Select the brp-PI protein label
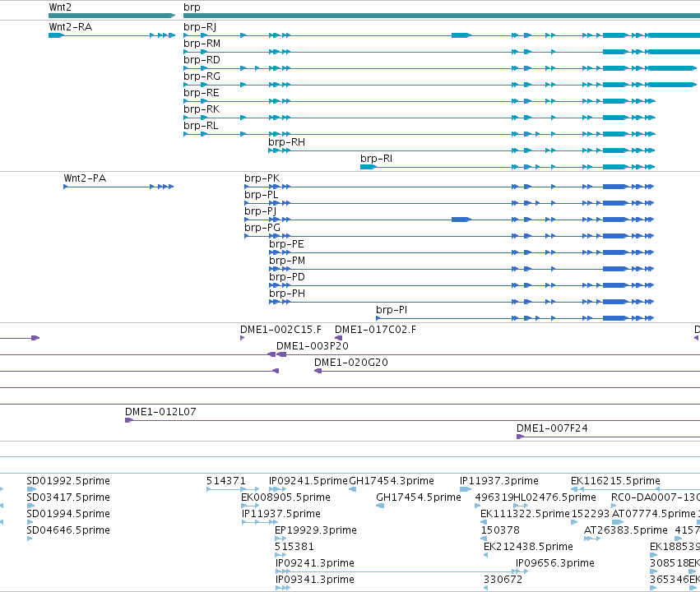The width and height of the screenshot is (700, 592). point(392,310)
